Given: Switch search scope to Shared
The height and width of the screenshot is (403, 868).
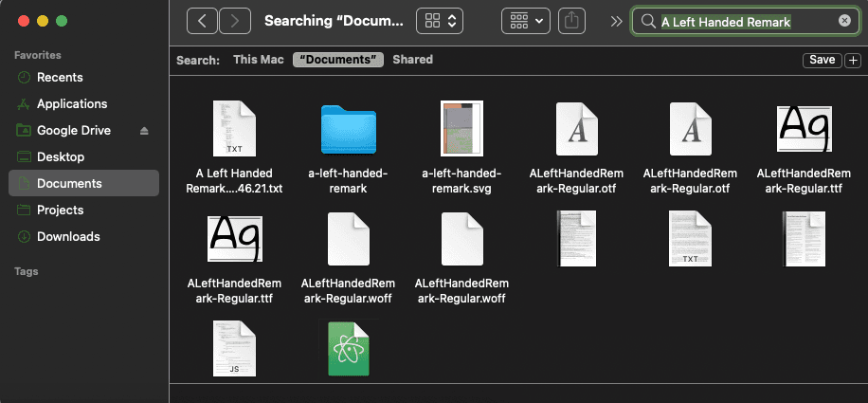Looking at the screenshot, I should coord(412,60).
